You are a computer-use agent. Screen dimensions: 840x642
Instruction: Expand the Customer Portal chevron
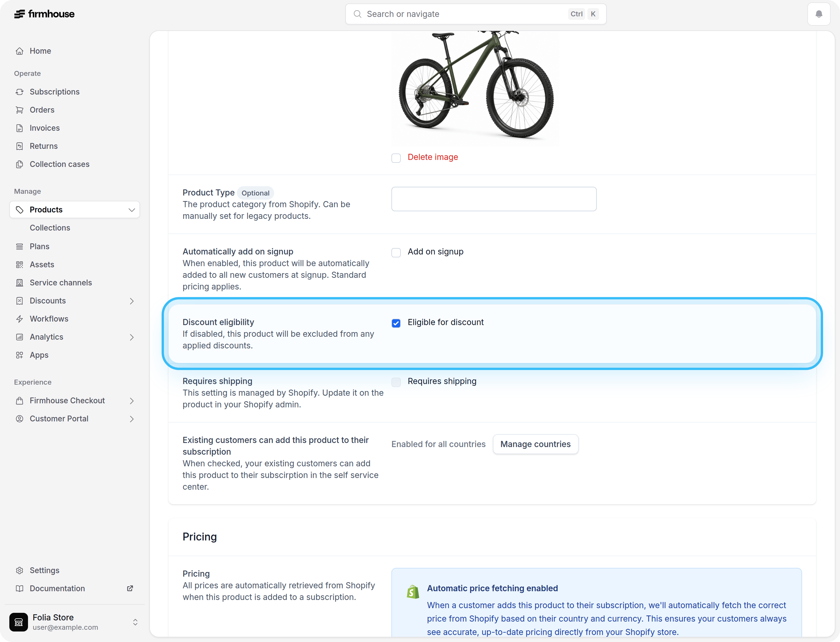coord(132,419)
